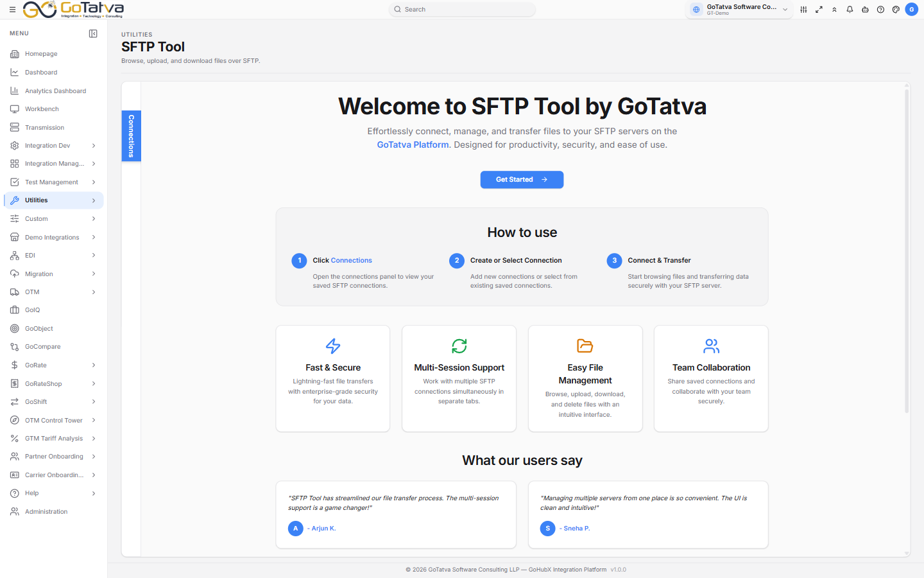Collapse the sidebar menu panel
The image size is (924, 578).
click(x=93, y=33)
